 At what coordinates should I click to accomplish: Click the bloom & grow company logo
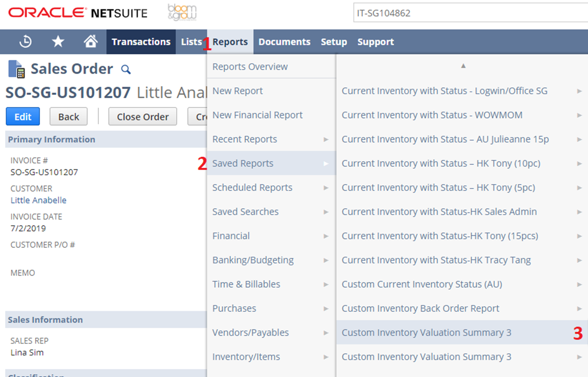click(x=182, y=13)
